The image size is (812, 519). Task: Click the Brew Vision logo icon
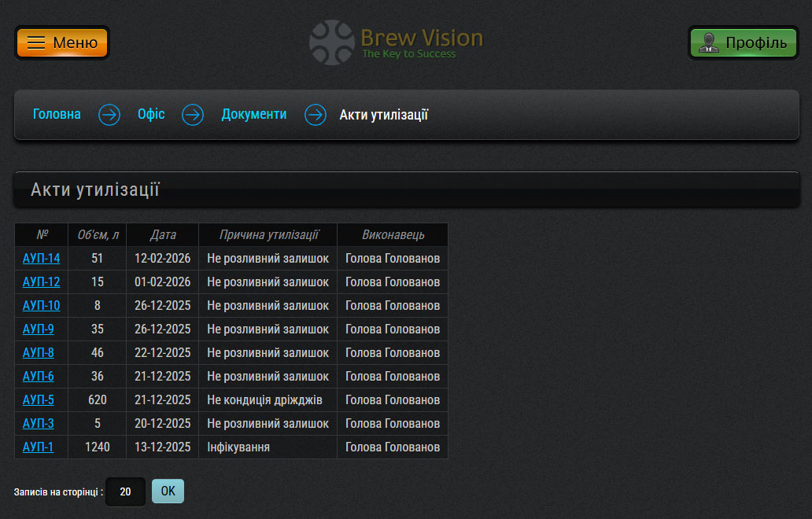point(332,42)
